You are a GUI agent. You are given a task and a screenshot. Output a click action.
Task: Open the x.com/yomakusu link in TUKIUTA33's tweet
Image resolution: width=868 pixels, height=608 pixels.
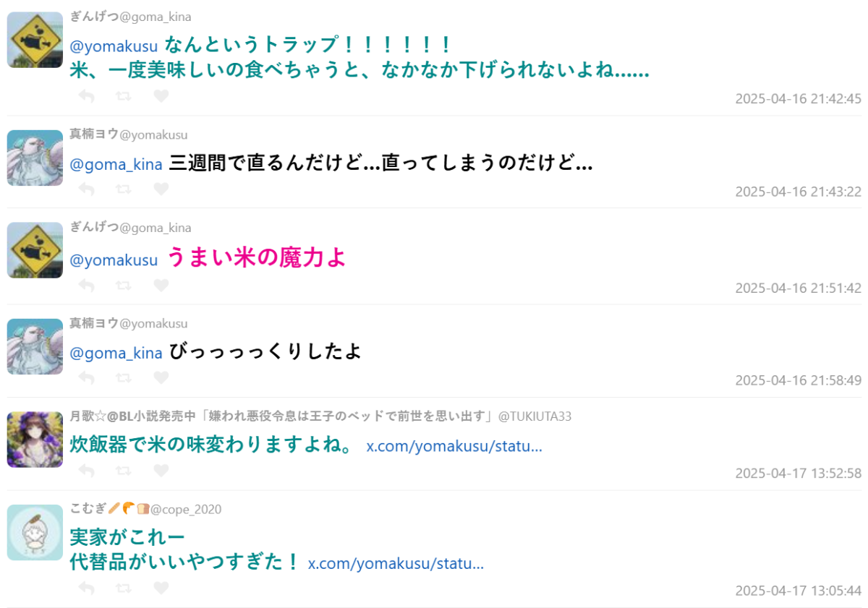pyautogui.click(x=454, y=446)
